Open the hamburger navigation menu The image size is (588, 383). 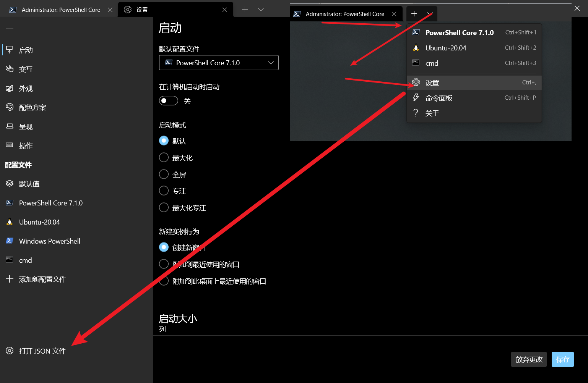click(x=10, y=27)
